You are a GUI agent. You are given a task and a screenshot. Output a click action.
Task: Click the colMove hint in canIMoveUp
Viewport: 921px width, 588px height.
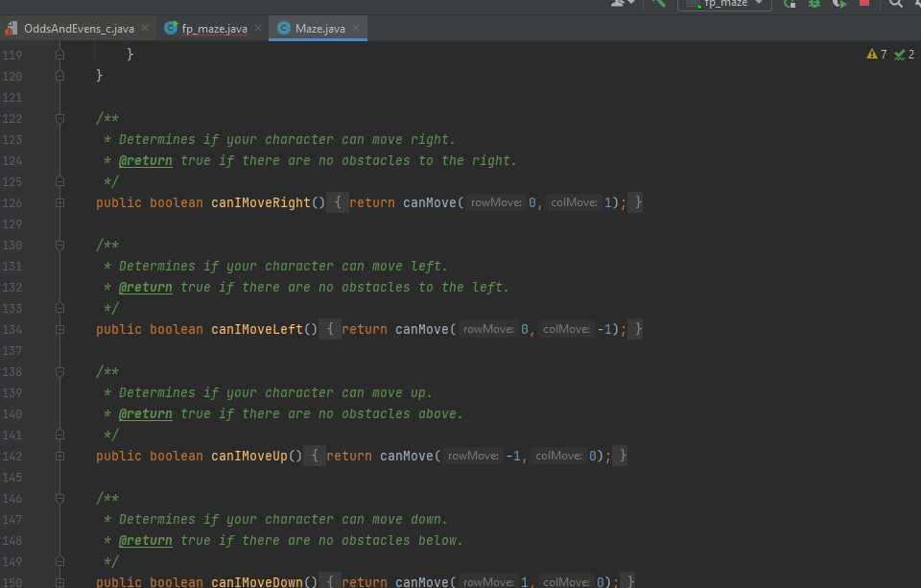558,456
